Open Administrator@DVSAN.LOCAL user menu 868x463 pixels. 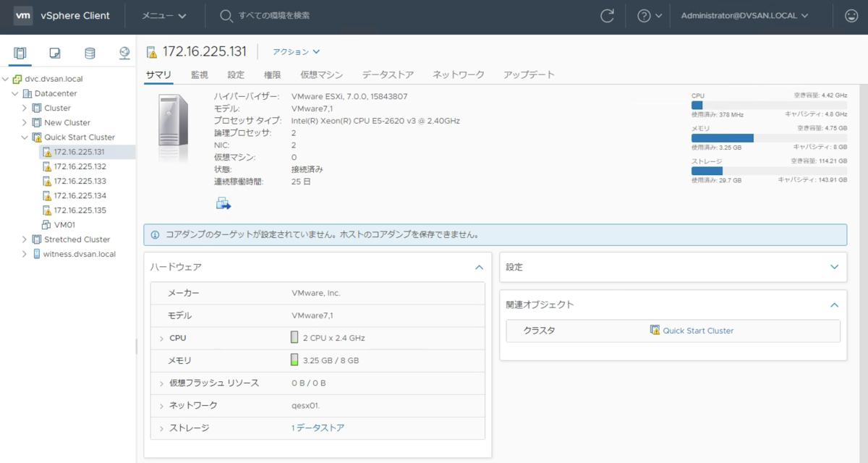744,16
